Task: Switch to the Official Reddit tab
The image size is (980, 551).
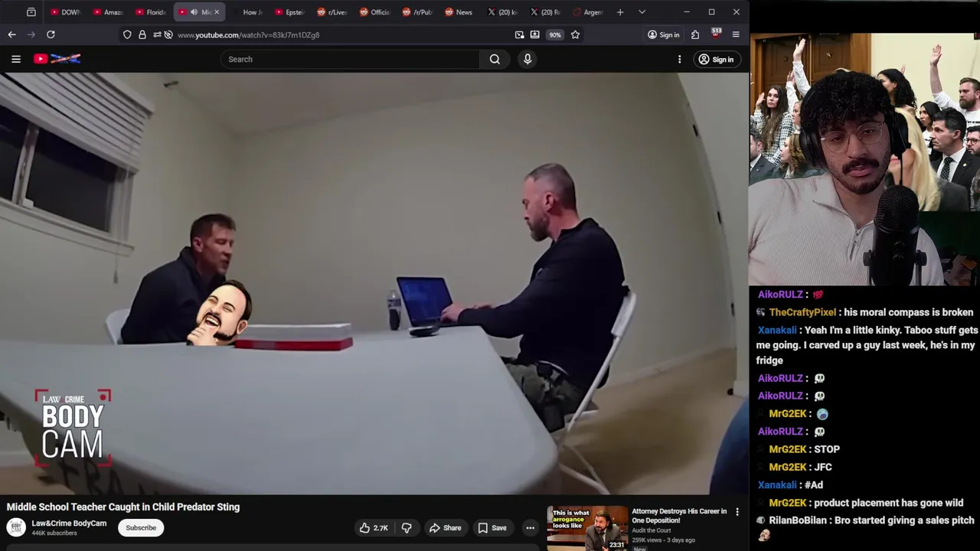Action: (x=376, y=12)
